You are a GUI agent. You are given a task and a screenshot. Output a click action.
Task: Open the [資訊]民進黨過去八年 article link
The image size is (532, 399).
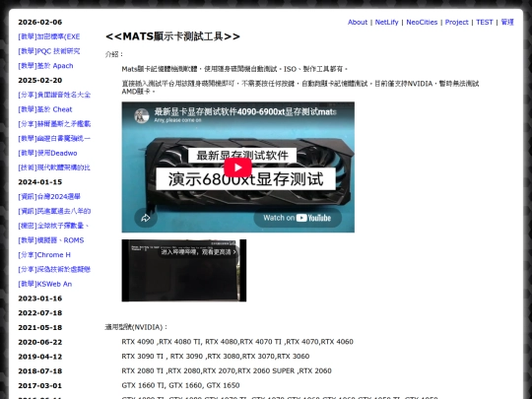(54, 212)
